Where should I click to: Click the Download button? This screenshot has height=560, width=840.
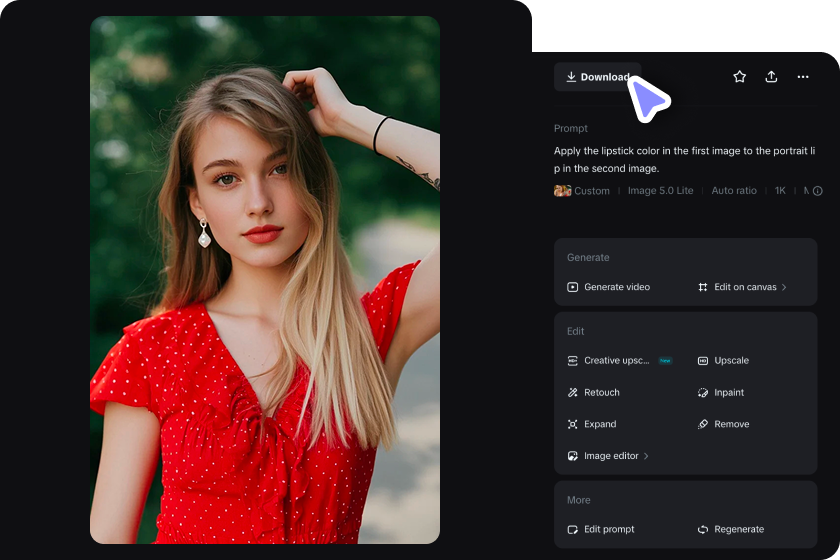point(597,77)
